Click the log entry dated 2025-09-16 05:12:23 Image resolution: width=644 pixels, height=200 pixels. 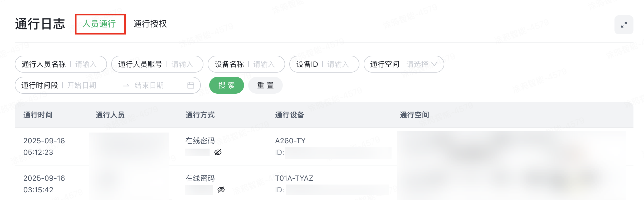coord(44,147)
